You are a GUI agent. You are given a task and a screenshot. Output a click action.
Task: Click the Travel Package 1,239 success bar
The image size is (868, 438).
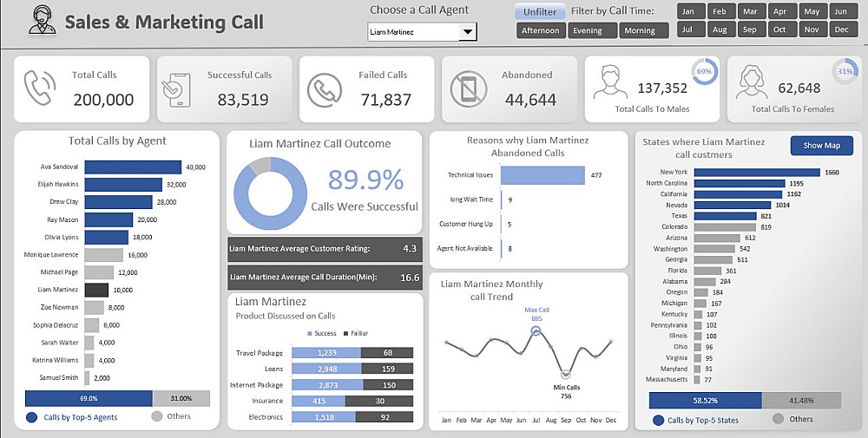coord(326,353)
